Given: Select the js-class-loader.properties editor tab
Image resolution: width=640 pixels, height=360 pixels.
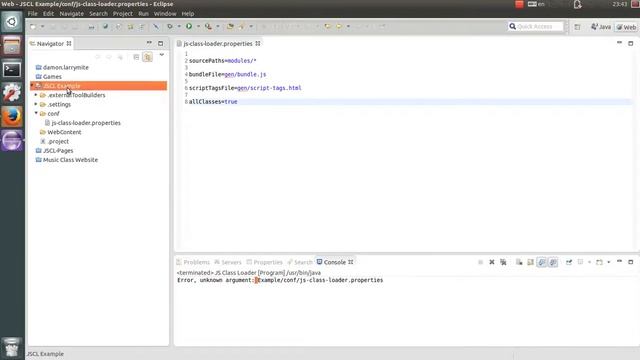Looking at the screenshot, I should click(x=218, y=43).
